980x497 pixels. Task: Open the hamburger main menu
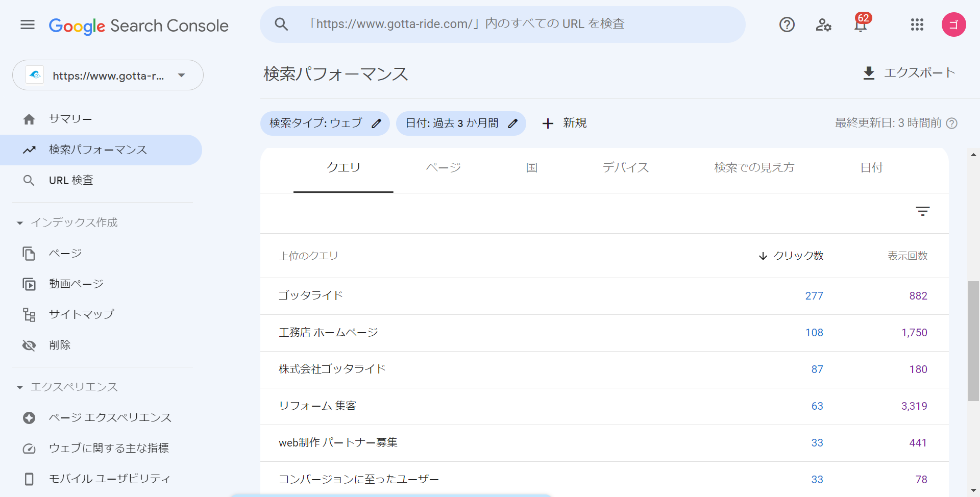(28, 24)
